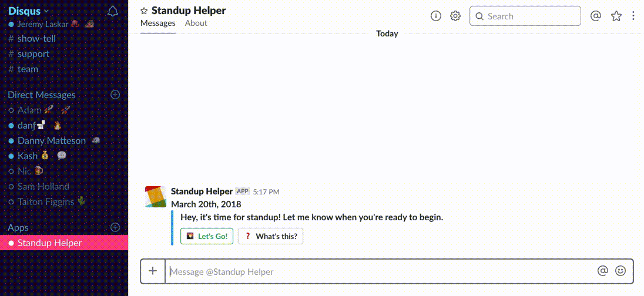Screen dimensions: 644x296
Task: Star the Standup Helper conversation
Action: (x=144, y=11)
